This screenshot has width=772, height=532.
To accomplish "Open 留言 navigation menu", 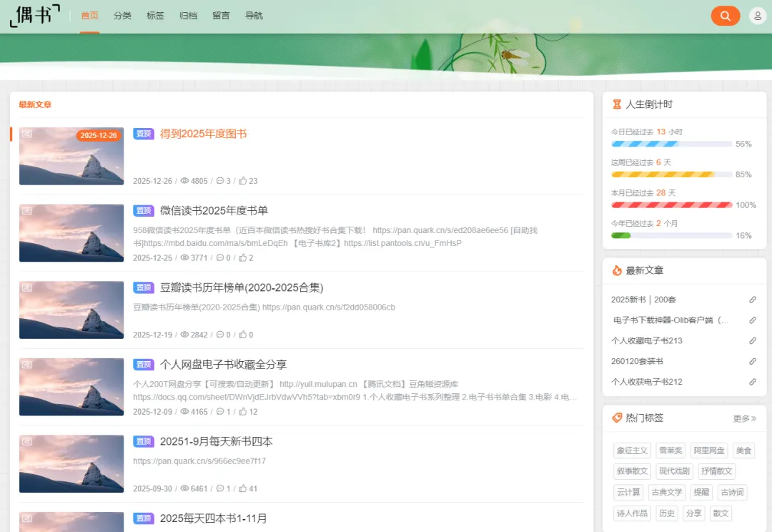I will pos(221,16).
